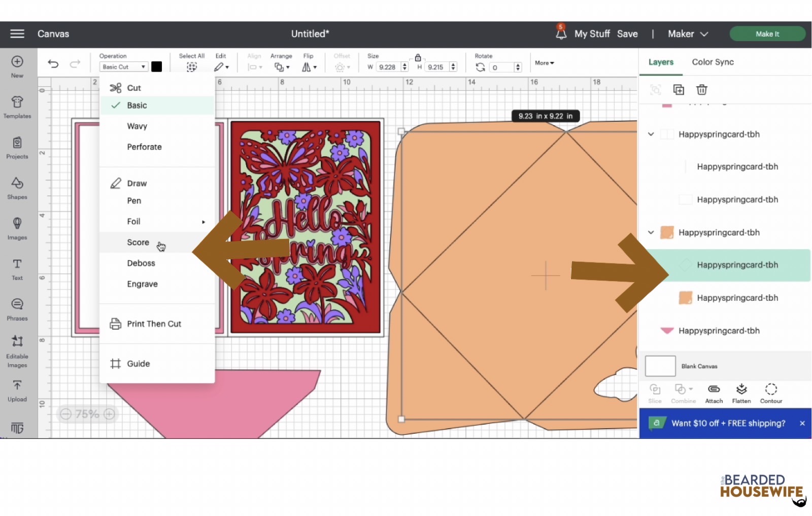Screen dimensions: 812x516
Task: Expand the Foil submenu arrow
Action: 204,222
